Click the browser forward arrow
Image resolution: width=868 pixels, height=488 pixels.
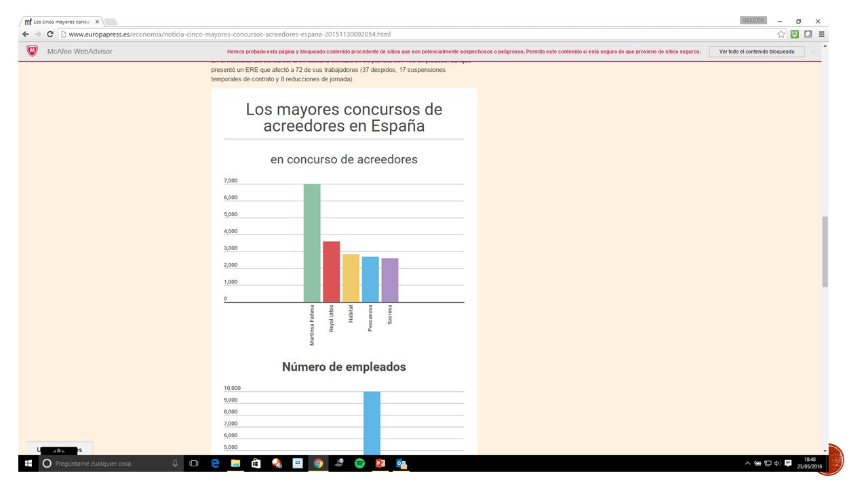coord(38,35)
